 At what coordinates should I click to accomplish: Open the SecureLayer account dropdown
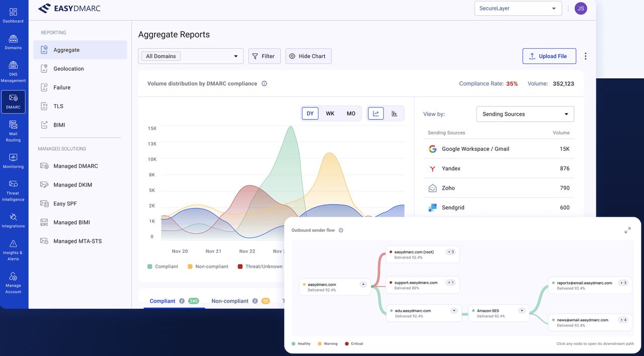point(518,9)
